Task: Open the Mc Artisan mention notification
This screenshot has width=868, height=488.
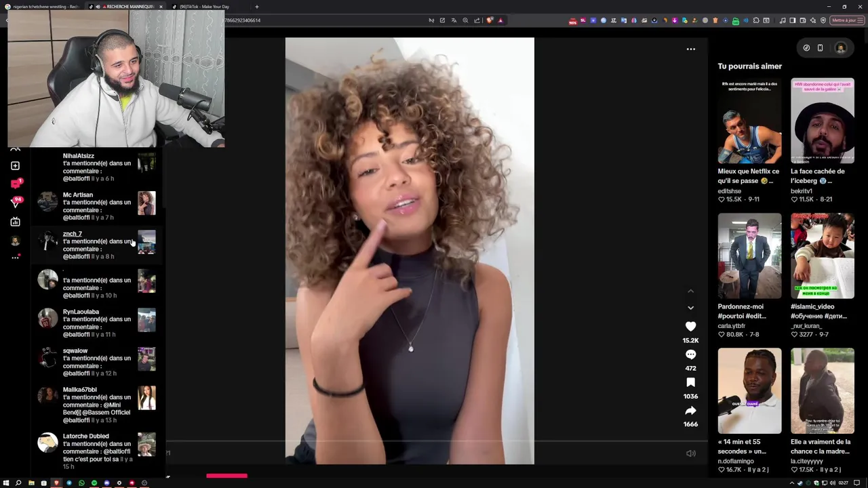Action: point(97,206)
